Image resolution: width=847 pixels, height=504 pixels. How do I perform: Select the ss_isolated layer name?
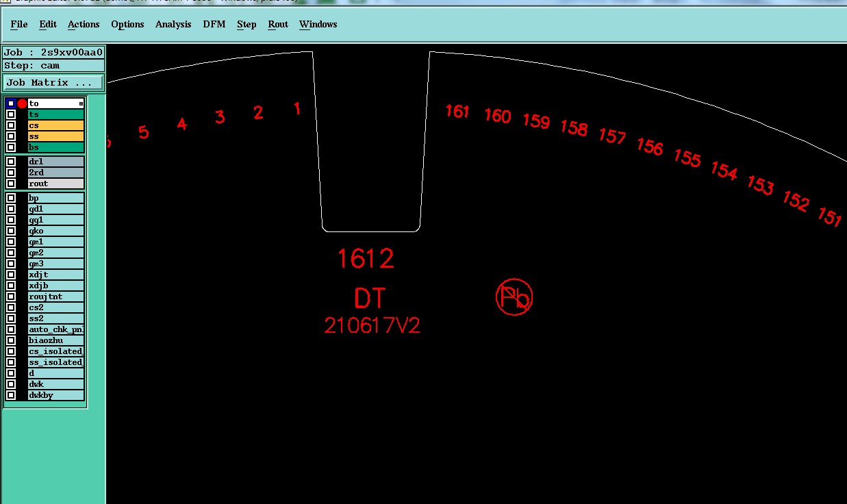pos(55,362)
